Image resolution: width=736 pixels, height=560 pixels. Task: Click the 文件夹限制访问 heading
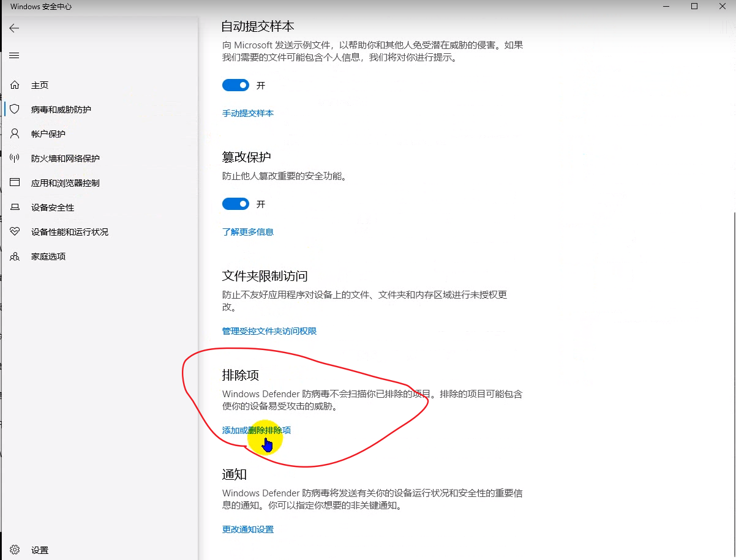click(x=265, y=276)
